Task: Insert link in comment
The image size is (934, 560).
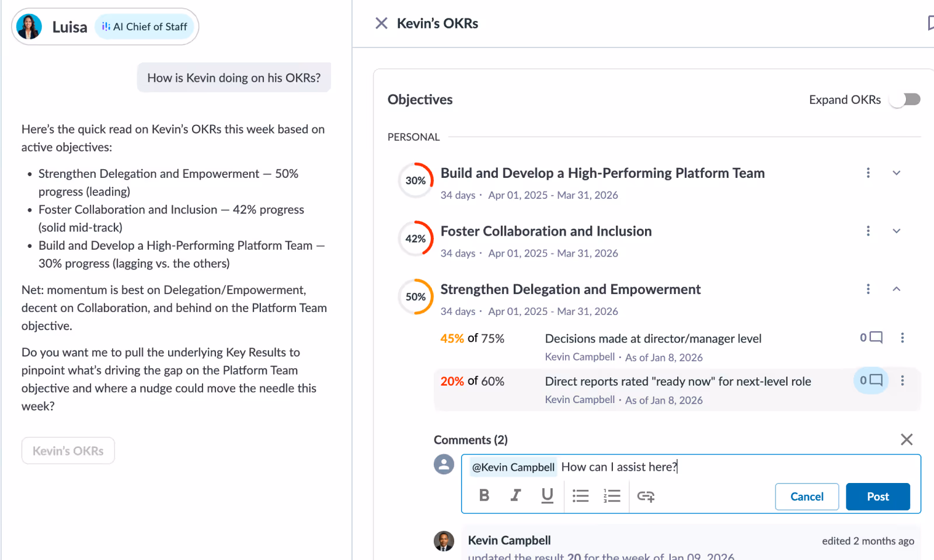Action: coord(646,496)
